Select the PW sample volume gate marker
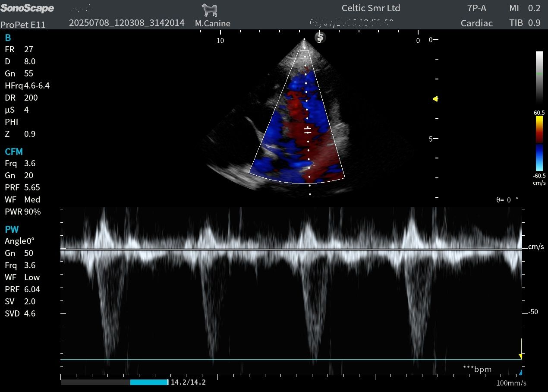 click(308, 130)
